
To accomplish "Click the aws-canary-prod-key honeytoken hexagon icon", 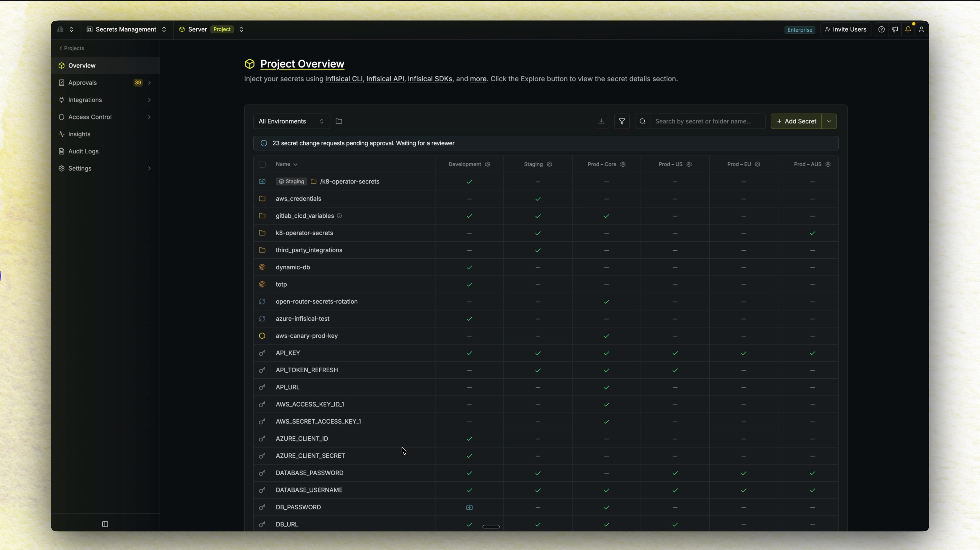I will [262, 336].
